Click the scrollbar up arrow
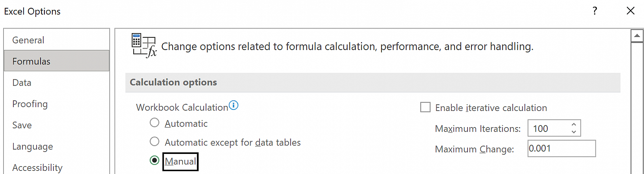Screen dimensions: 644x174 (x=637, y=36)
